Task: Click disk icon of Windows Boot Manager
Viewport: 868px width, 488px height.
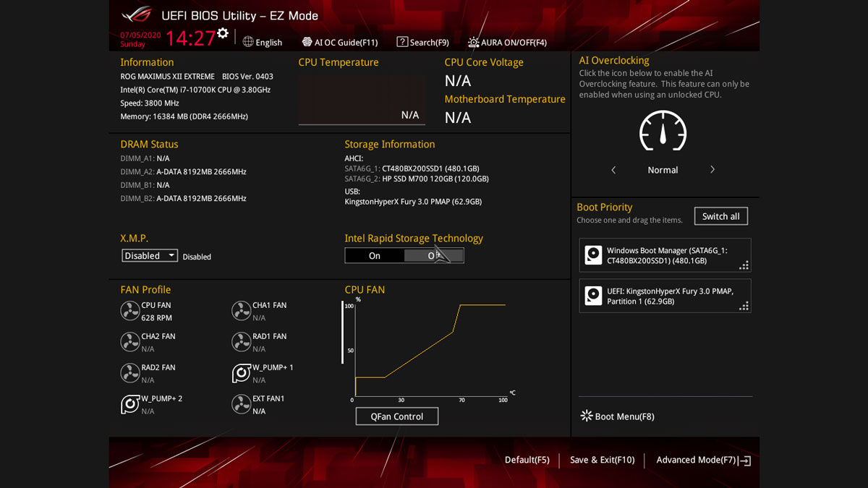Action: pos(593,255)
